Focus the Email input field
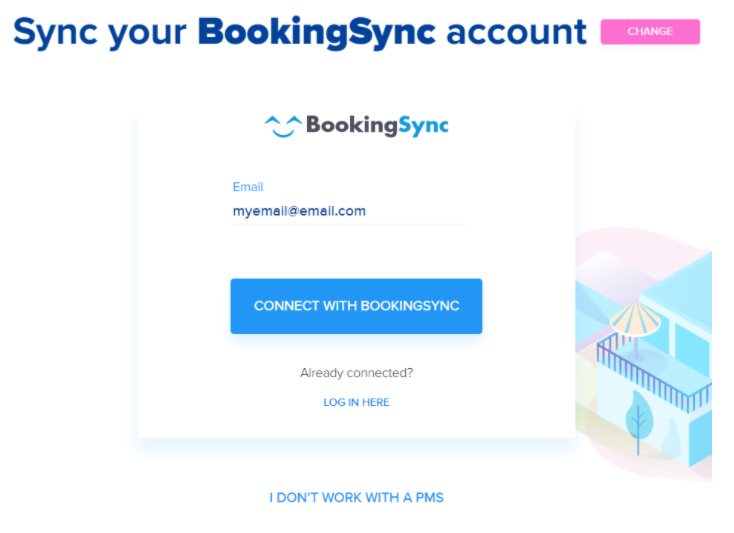 tap(349, 211)
